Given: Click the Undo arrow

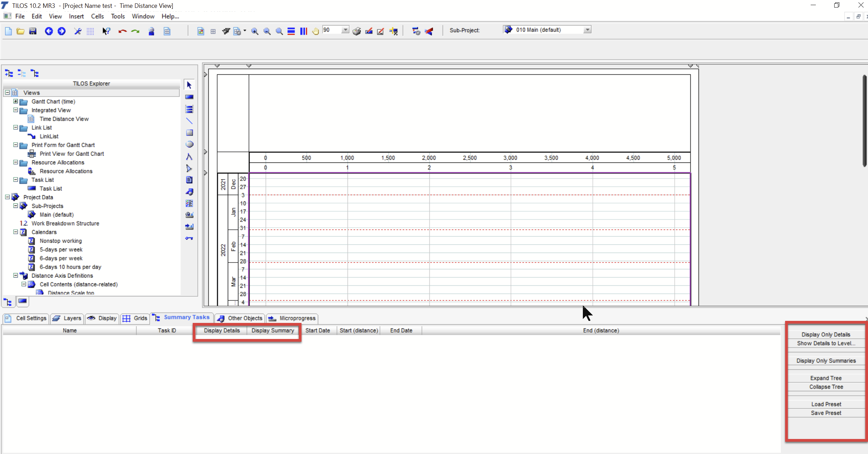Looking at the screenshot, I should click(122, 31).
